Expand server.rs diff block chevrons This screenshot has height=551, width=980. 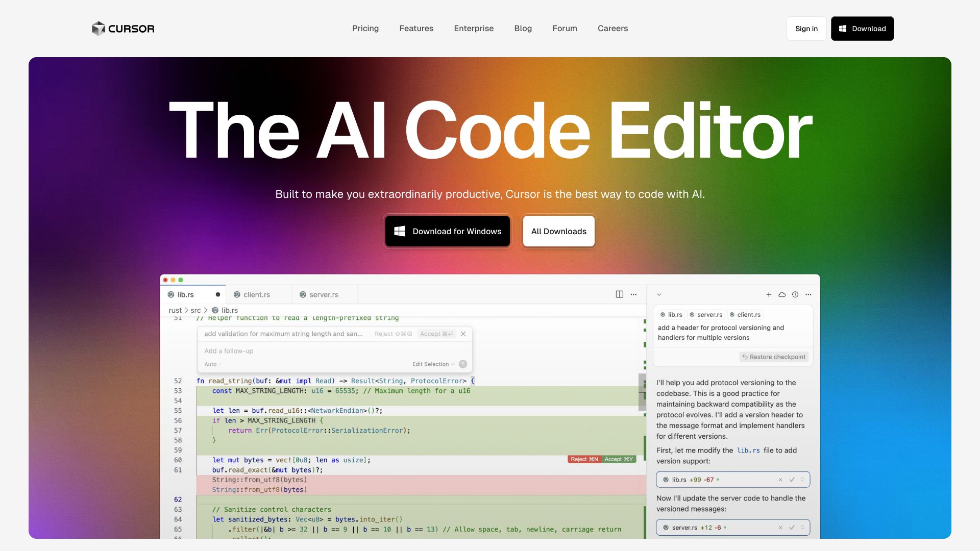pyautogui.click(x=802, y=528)
